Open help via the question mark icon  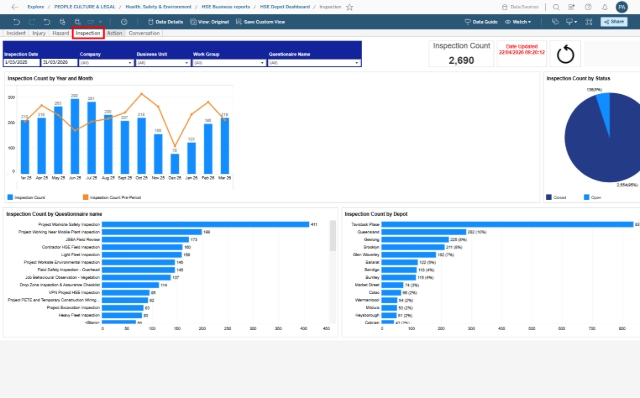point(588,7)
